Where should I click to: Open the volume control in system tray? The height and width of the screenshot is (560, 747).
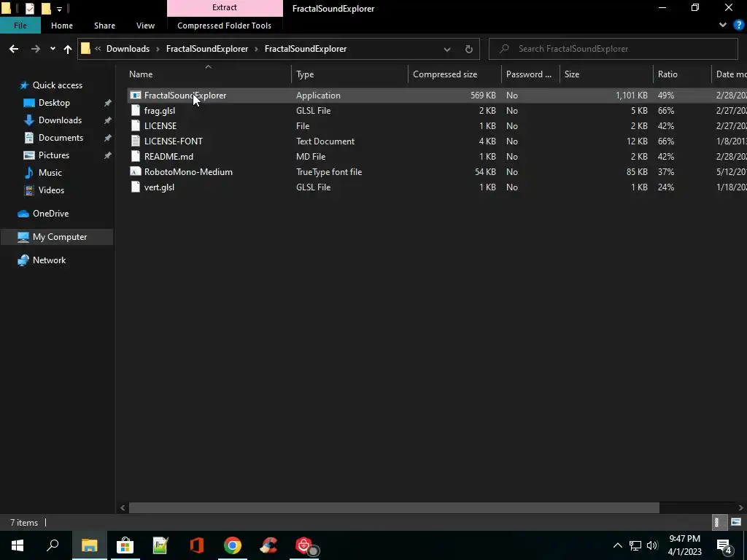click(x=652, y=545)
